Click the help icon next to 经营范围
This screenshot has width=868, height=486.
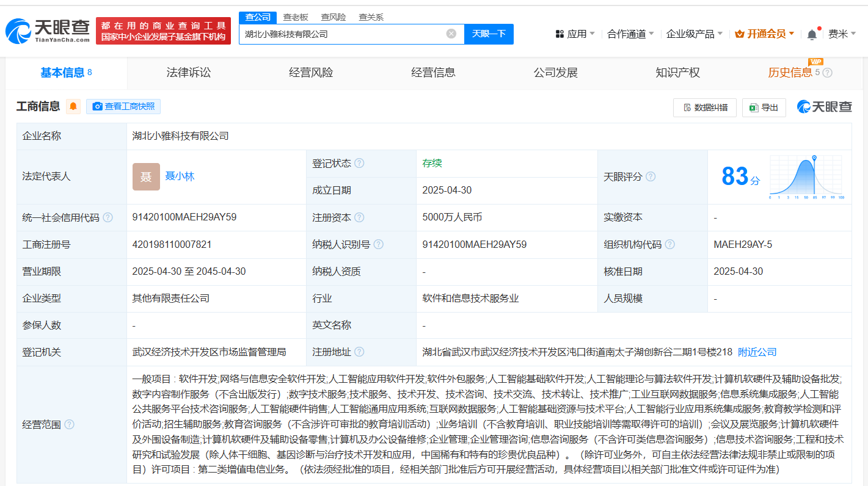(69, 424)
